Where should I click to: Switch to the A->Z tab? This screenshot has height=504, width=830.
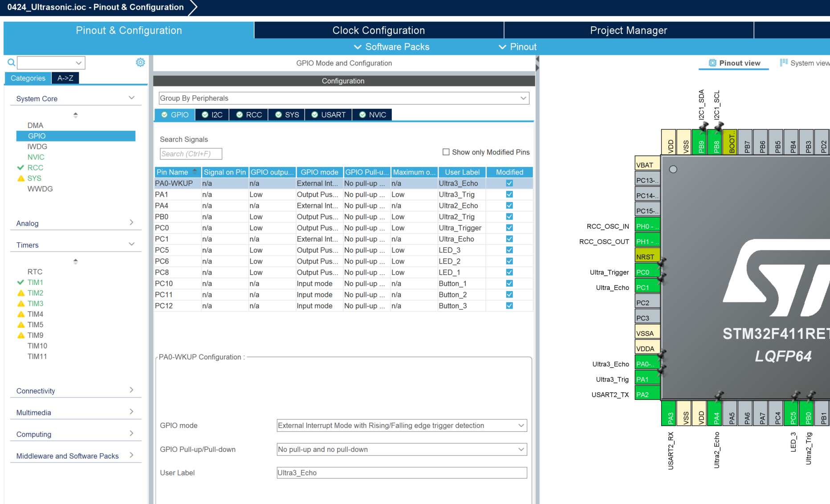(65, 78)
